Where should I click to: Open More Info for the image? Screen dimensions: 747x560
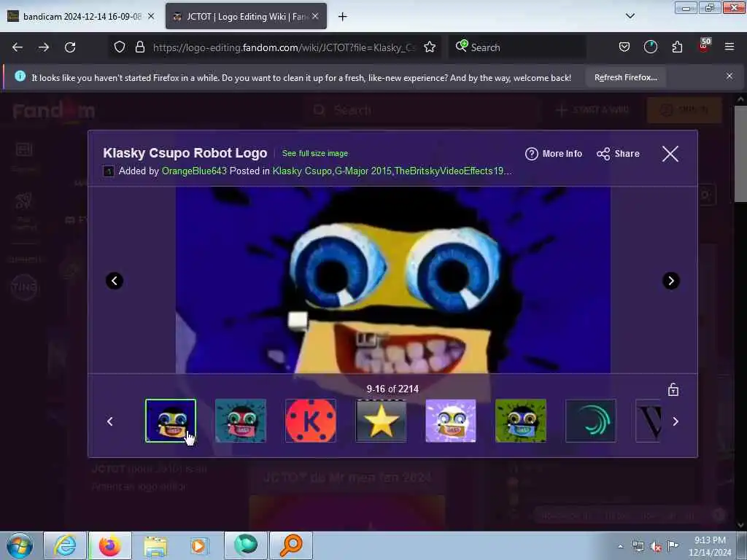tap(554, 154)
